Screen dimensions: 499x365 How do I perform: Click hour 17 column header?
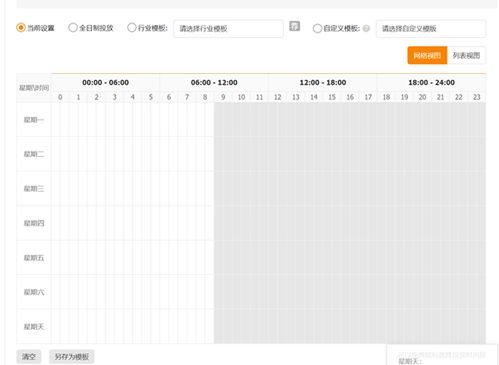[368, 97]
